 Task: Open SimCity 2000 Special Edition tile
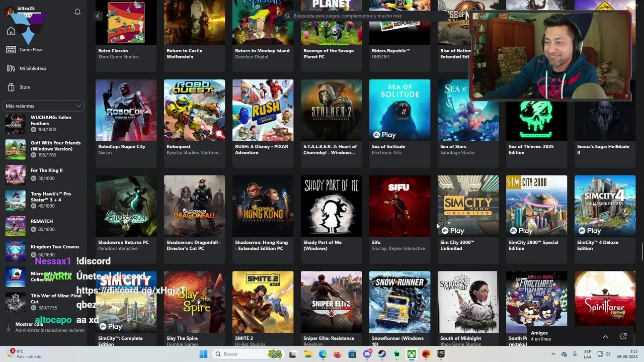point(537,219)
